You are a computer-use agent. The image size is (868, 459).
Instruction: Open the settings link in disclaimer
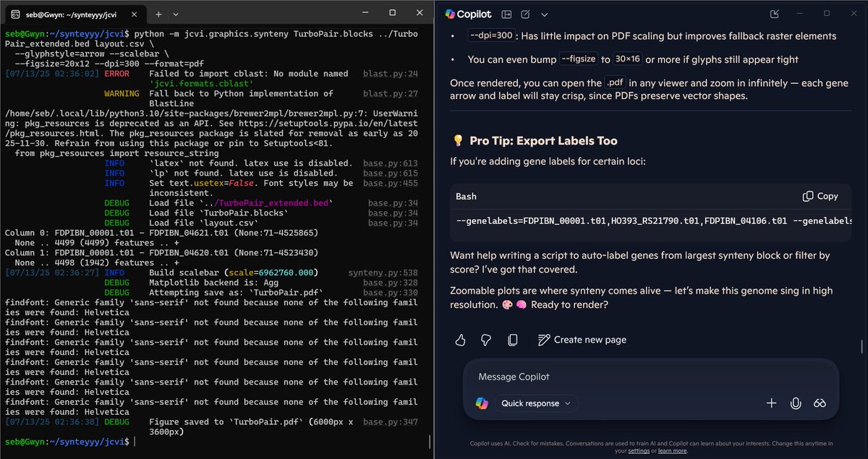click(639, 451)
